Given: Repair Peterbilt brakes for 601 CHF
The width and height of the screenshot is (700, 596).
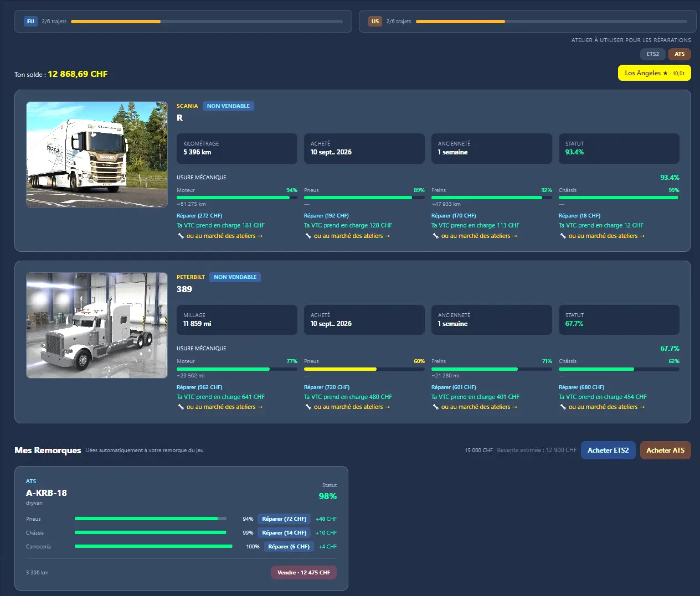Looking at the screenshot, I should pos(454,387).
